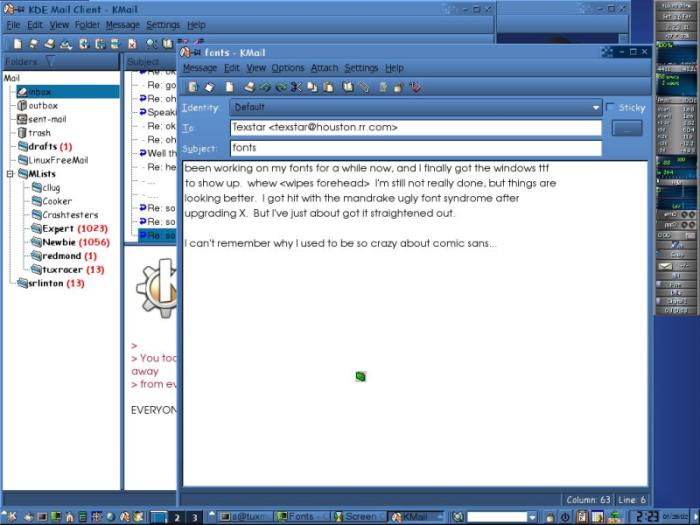
Task: Enable the Sticky identity checkbox
Action: 610,107
